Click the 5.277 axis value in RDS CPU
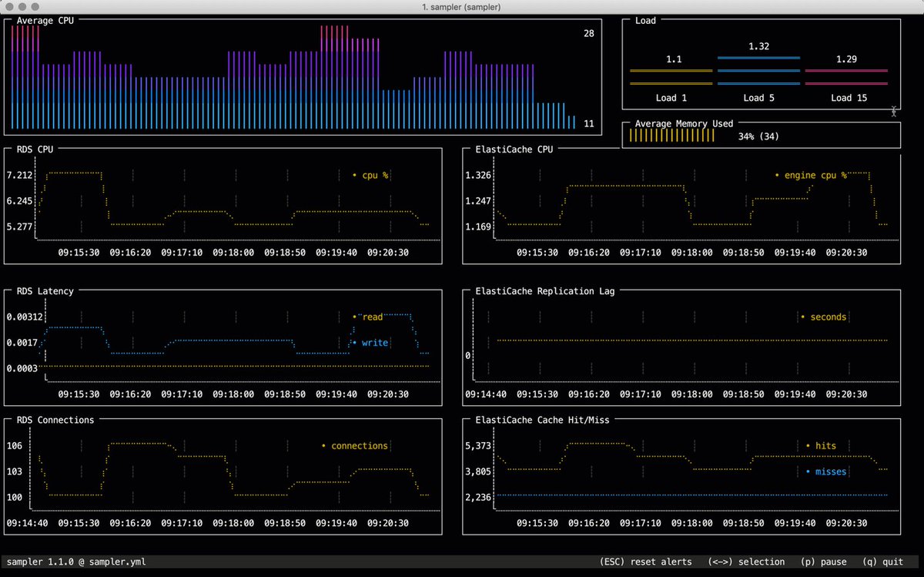 pos(19,226)
